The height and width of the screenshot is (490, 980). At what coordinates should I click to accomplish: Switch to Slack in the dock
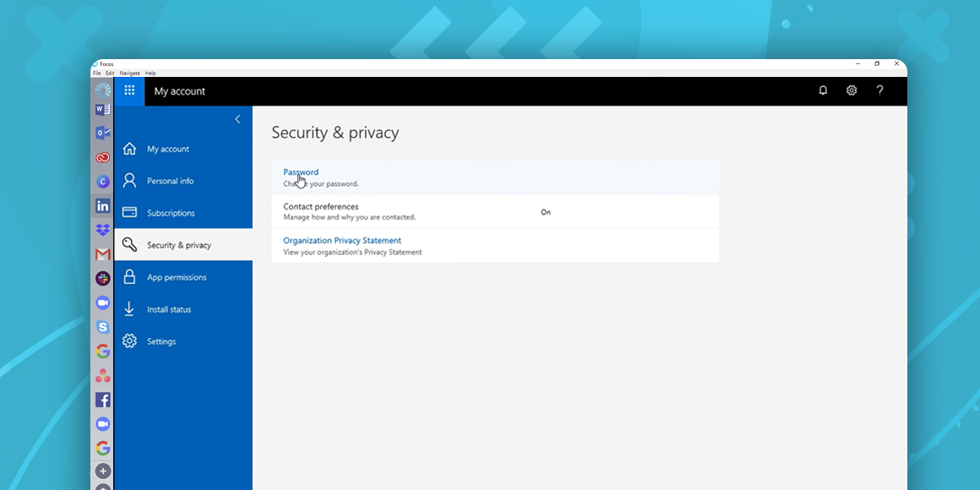(102, 279)
